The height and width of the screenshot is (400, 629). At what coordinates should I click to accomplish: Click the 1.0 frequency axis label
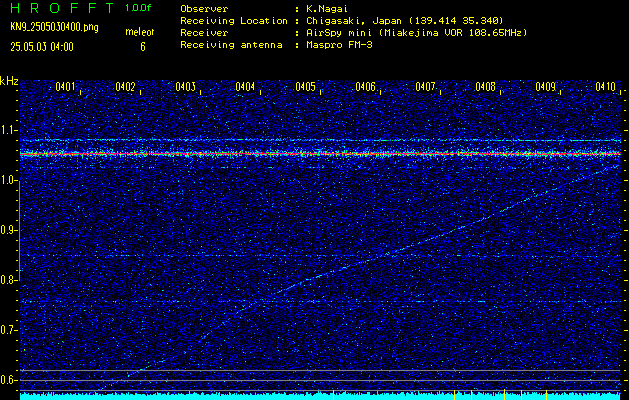[9, 180]
